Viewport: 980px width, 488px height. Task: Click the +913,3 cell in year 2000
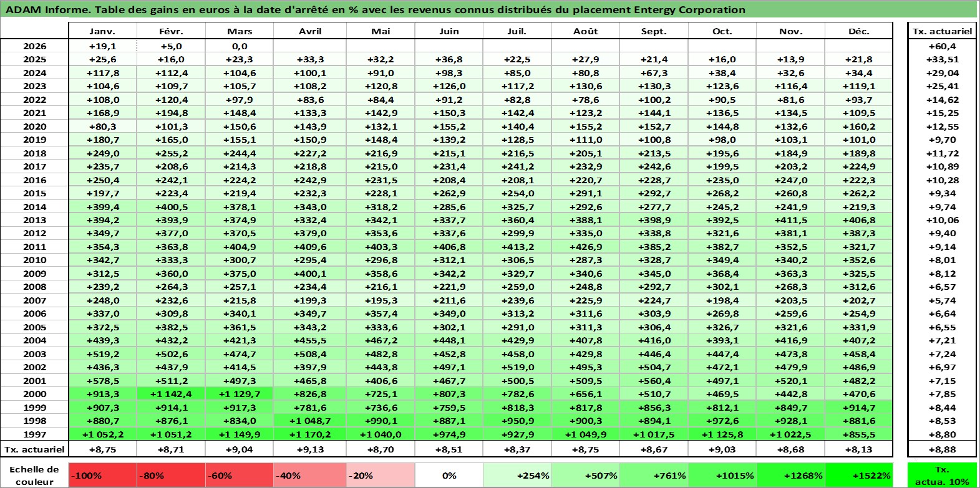tap(102, 394)
